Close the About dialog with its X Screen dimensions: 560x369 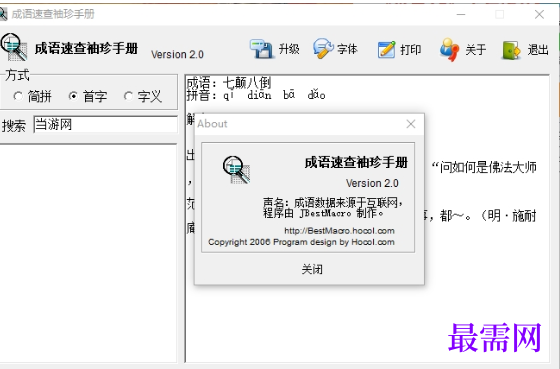tap(411, 124)
